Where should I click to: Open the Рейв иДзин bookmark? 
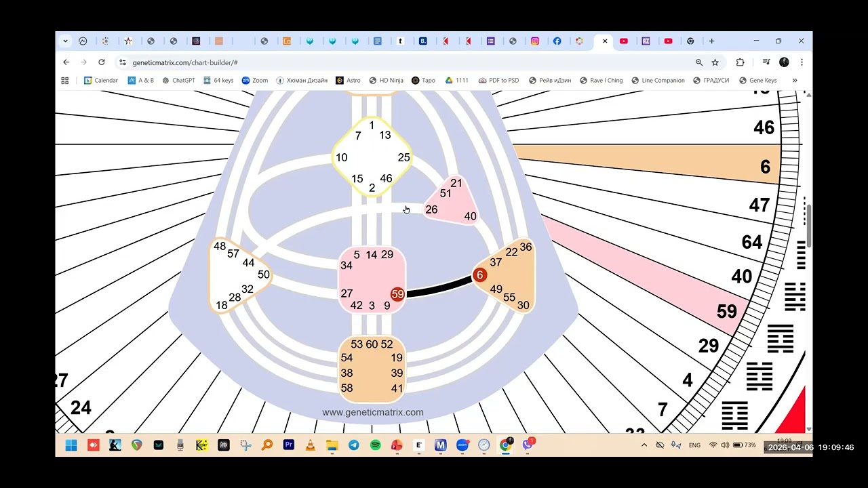coord(550,81)
